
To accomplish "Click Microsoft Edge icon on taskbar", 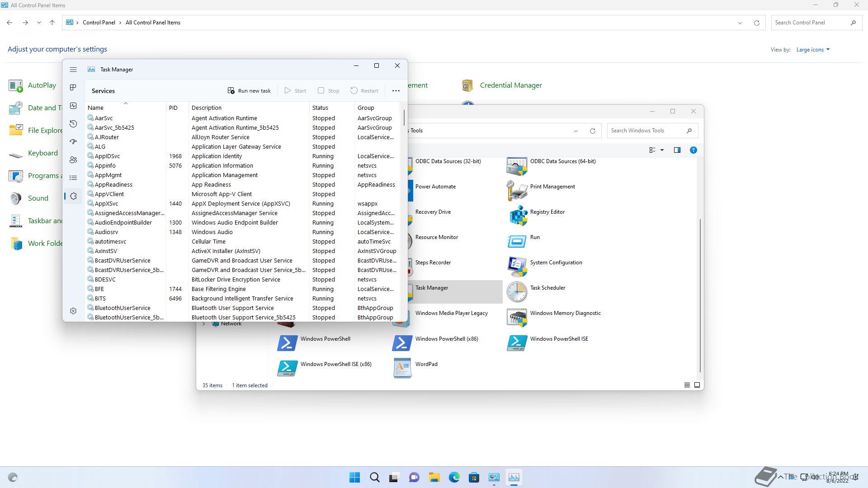I will (454, 477).
